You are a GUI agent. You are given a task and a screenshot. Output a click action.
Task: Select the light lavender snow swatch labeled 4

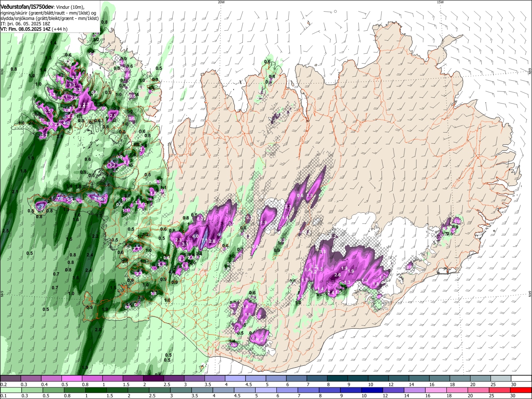coord(235,379)
